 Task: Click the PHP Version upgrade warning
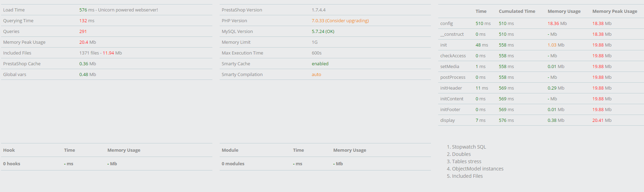click(340, 20)
